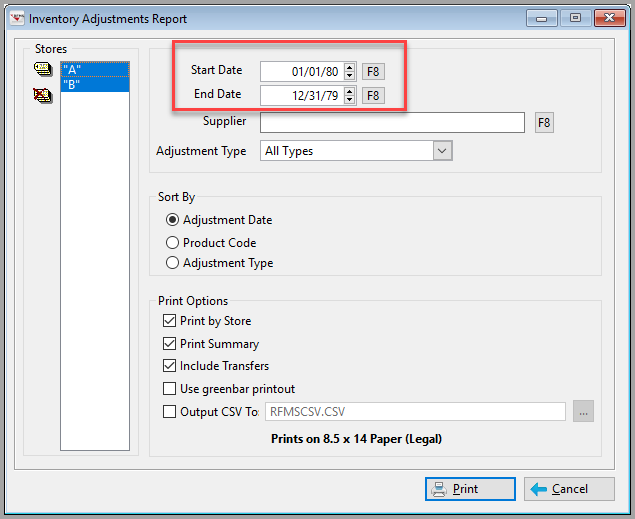Open the Supplier F8 lookup

click(544, 122)
